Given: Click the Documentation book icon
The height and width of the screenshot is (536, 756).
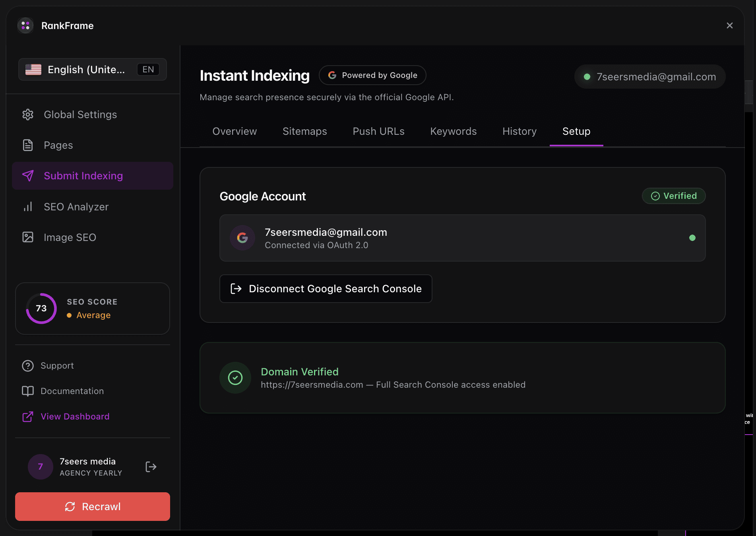Looking at the screenshot, I should pyautogui.click(x=28, y=391).
